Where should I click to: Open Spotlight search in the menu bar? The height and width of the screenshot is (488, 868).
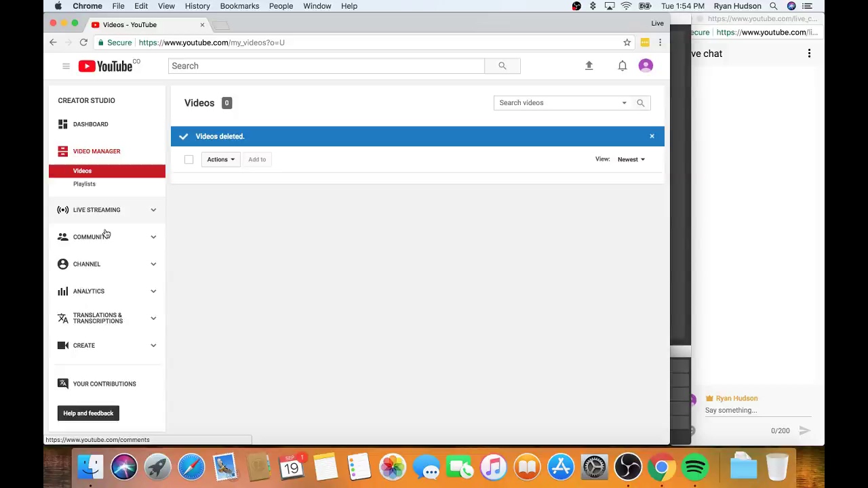773,6
